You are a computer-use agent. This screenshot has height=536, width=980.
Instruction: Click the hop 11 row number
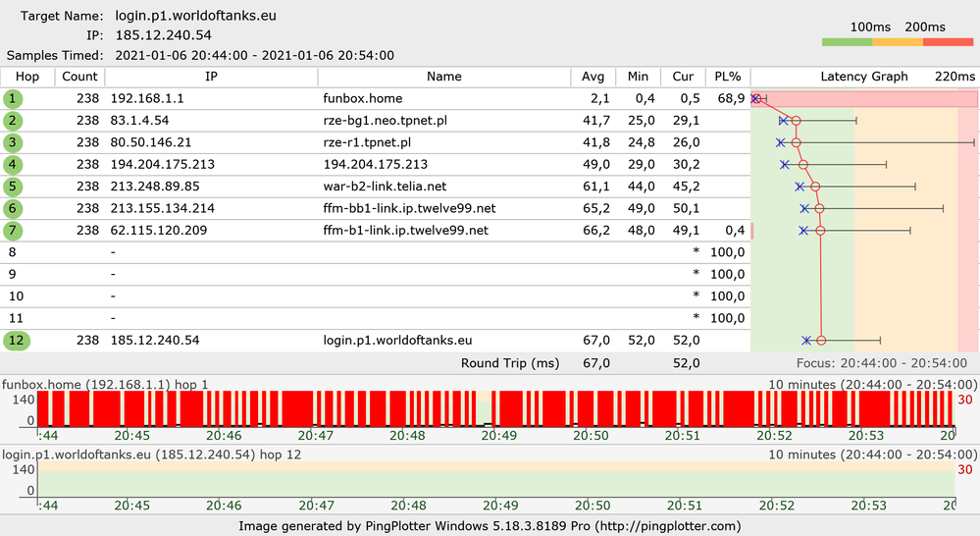click(17, 318)
